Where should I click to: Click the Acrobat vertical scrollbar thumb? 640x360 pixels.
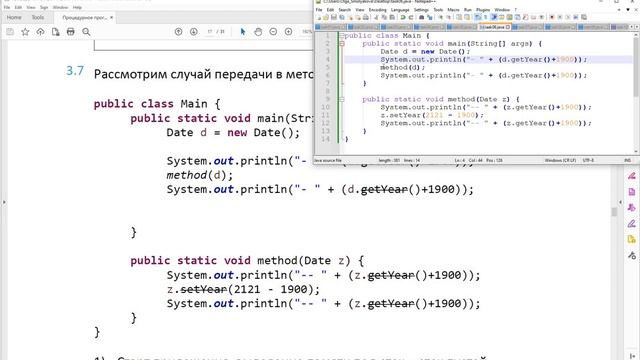point(613,212)
